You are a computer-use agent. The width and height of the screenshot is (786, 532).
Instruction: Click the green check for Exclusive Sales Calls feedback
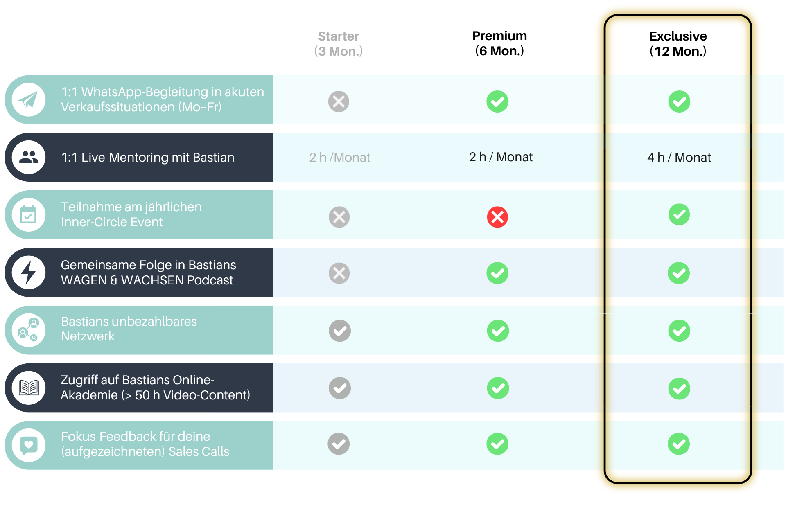(x=679, y=444)
